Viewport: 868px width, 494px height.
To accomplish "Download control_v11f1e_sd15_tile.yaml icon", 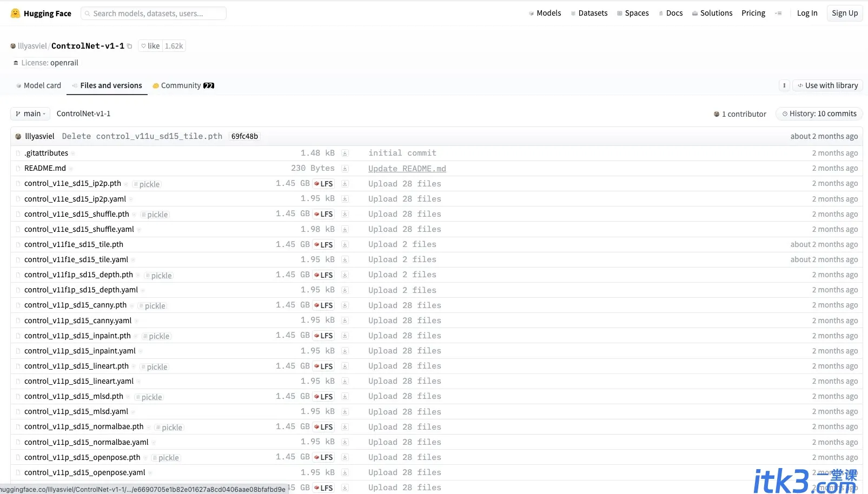I will click(344, 259).
